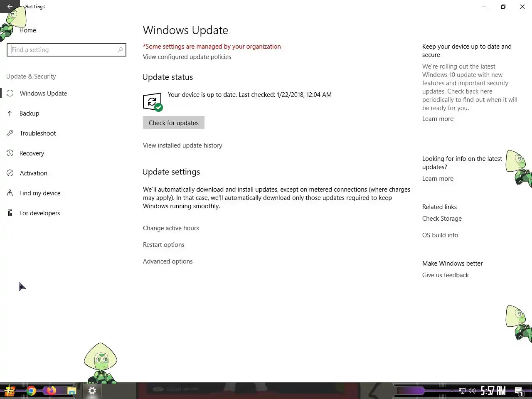
Task: Open the Start menu on taskbar
Action: pos(10,391)
